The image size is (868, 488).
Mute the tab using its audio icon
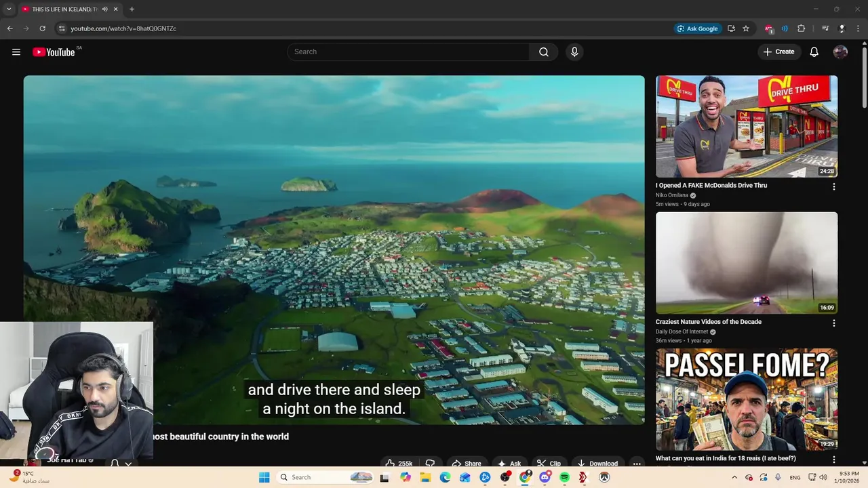click(x=105, y=9)
